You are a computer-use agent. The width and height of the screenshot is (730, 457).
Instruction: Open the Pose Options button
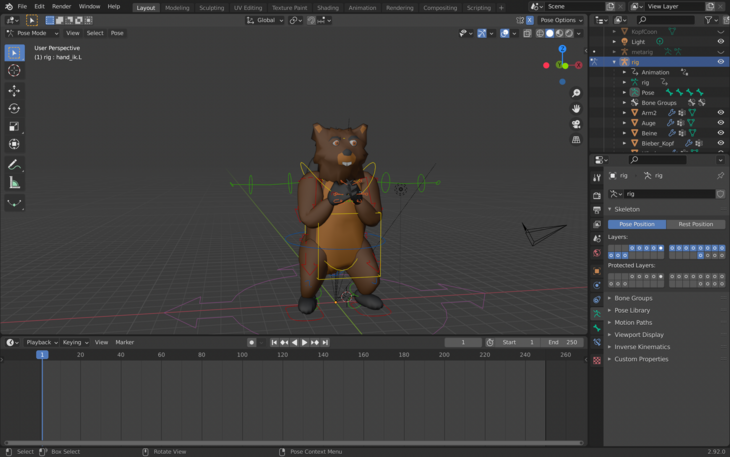[560, 20]
